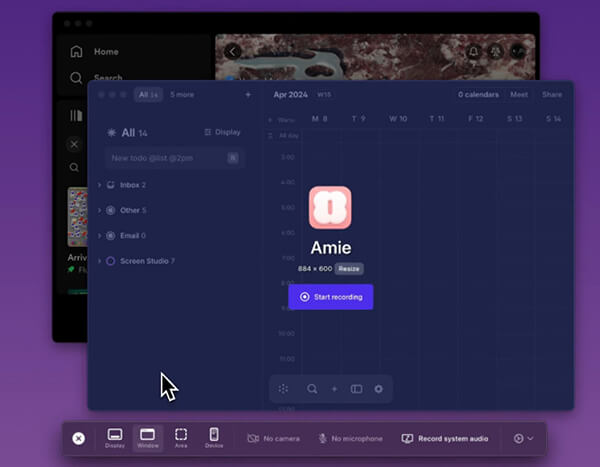600x467 pixels.
Task: Click the plus icon next to 5 more
Action: [248, 95]
